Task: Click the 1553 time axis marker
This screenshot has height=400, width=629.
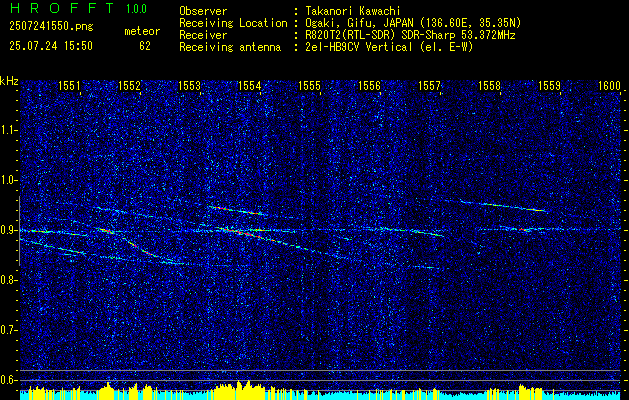Action: tap(189, 85)
